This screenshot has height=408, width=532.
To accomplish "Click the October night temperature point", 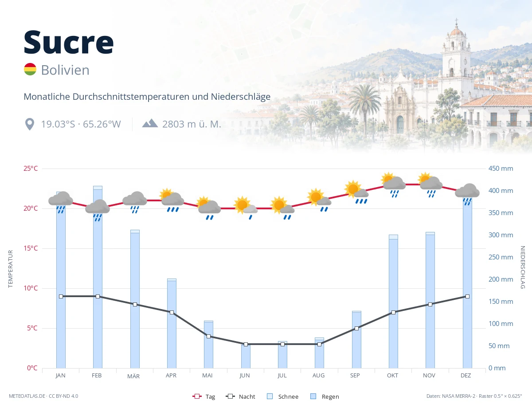I will [x=393, y=312].
